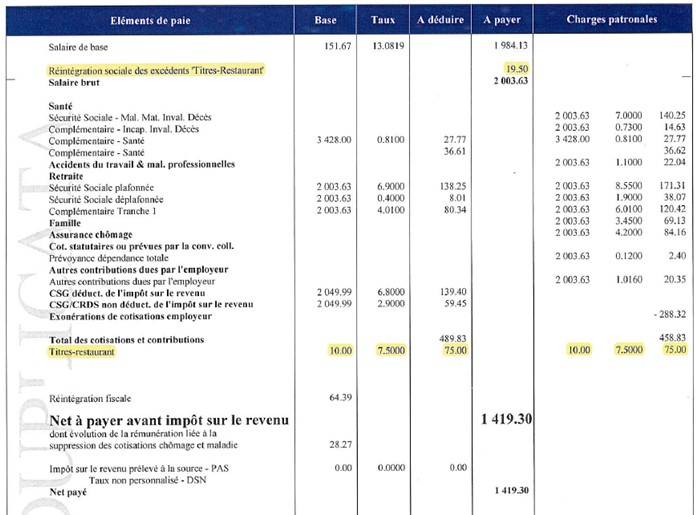Select the "Complémentaire Tranche 1" label
This screenshot has width=696, height=515.
(103, 211)
